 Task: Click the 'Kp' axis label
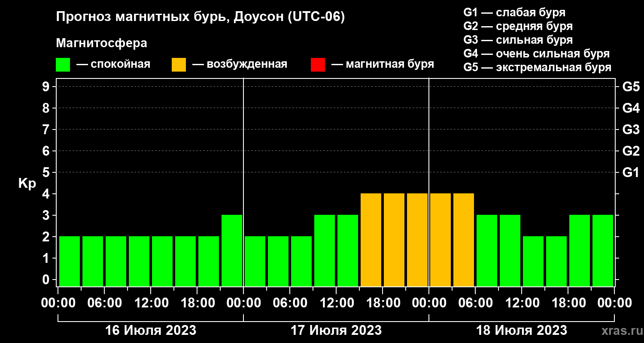point(27,183)
